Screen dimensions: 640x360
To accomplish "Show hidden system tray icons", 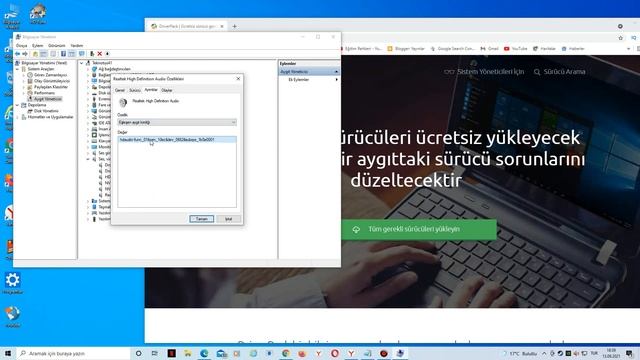I will [544, 353].
